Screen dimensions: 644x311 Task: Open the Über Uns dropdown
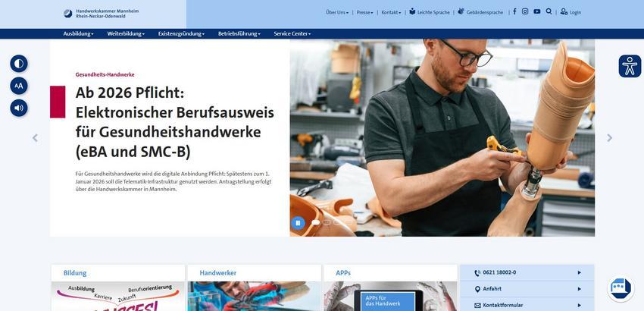click(337, 12)
